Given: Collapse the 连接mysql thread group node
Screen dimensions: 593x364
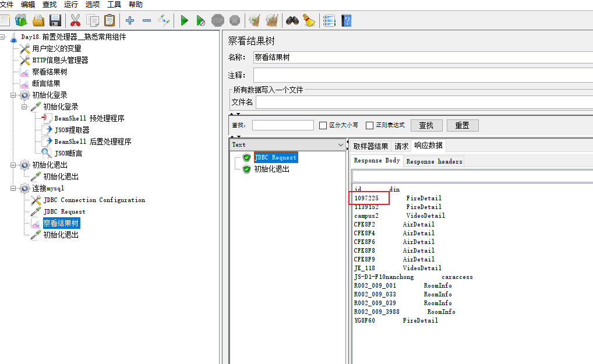Looking at the screenshot, I should tap(13, 188).
